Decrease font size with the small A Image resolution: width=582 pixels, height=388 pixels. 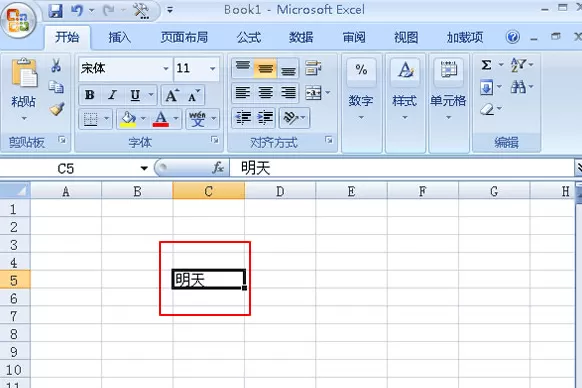[x=193, y=95]
